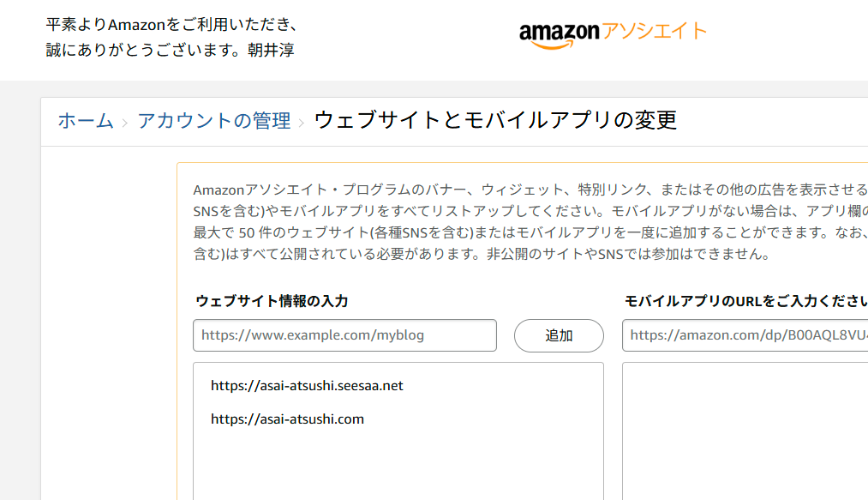Focus the website URL field with example.com/myblog placeholder
Screen dimensions: 868x500
[x=344, y=335]
